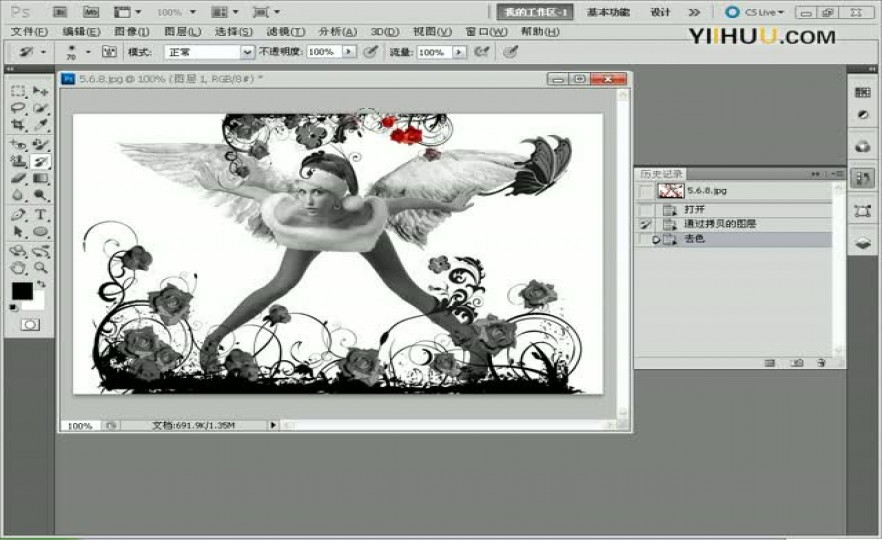This screenshot has height=540, width=882.
Task: Select the Blur tool
Action: point(19,195)
